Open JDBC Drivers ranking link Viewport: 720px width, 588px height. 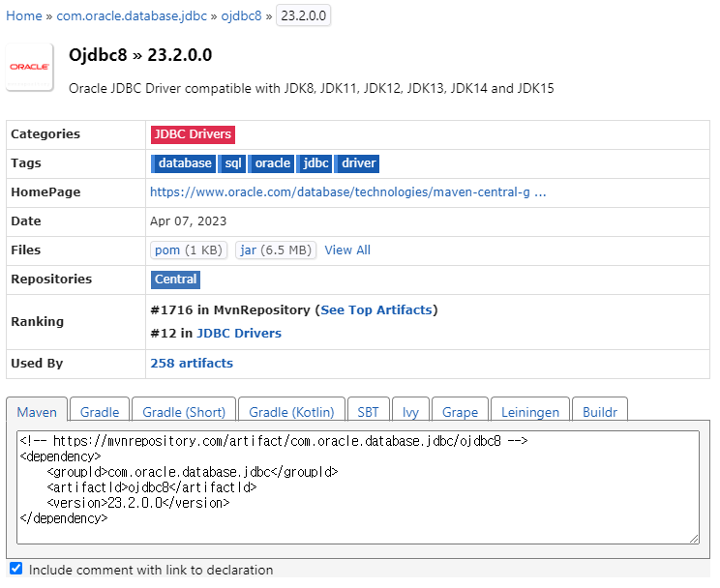click(239, 334)
